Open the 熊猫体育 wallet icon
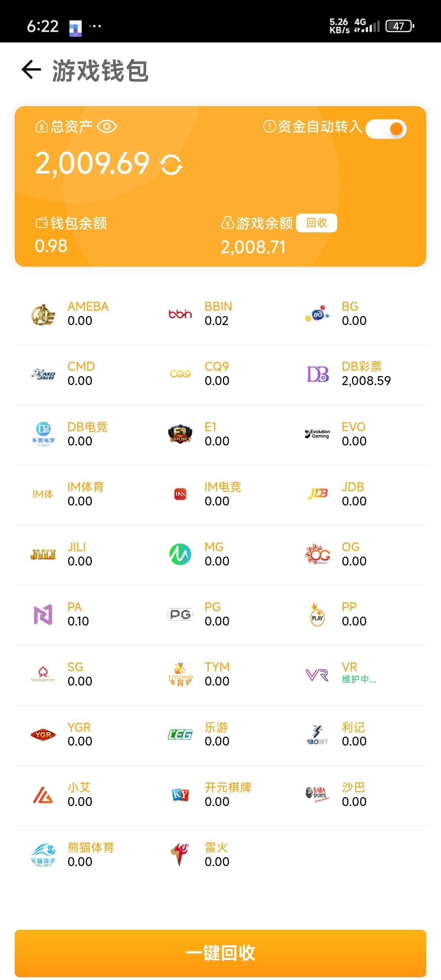Screen dimensions: 441x980 pyautogui.click(x=43, y=855)
